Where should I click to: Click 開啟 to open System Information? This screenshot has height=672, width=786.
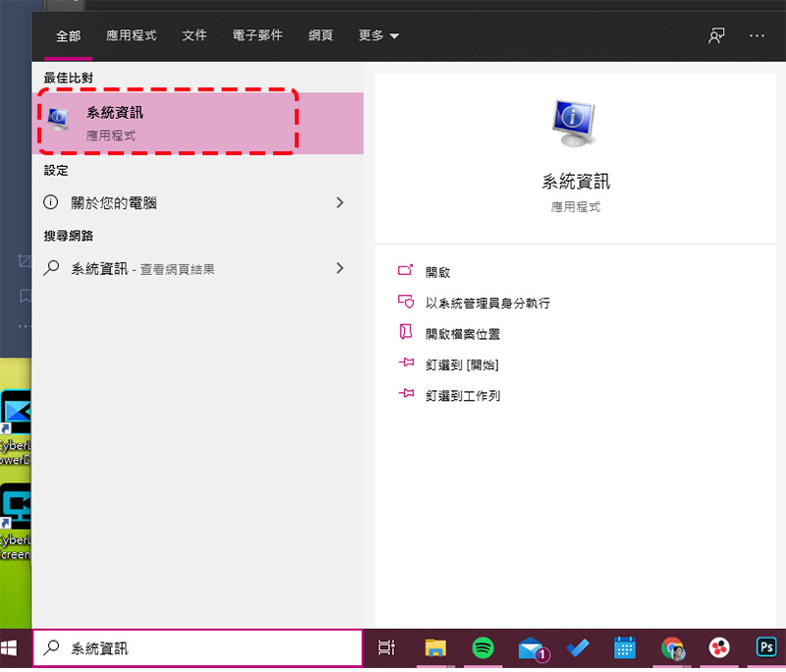coord(437,273)
